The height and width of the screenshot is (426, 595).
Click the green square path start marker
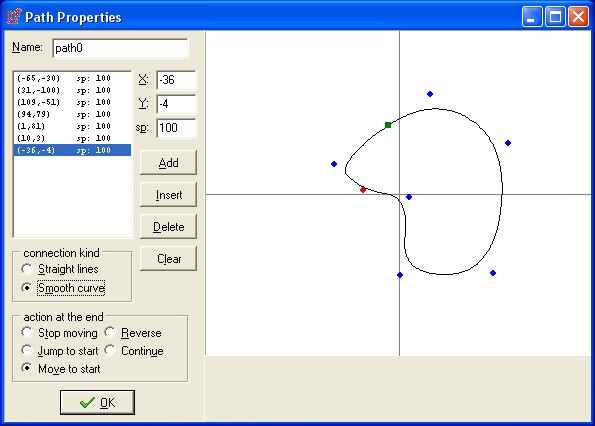coord(388,125)
